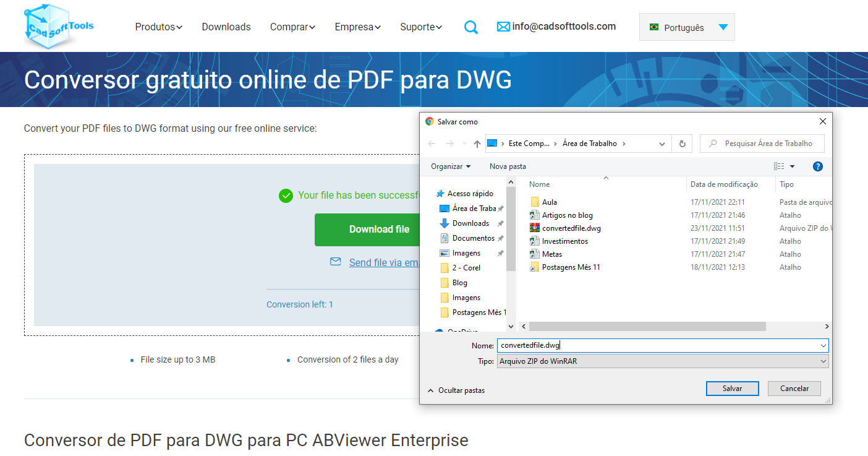Click the green success checkmark icon

point(286,196)
